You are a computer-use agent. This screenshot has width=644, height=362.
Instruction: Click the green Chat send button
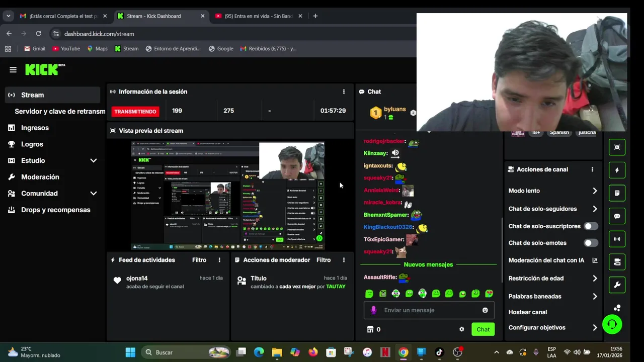pos(483,329)
